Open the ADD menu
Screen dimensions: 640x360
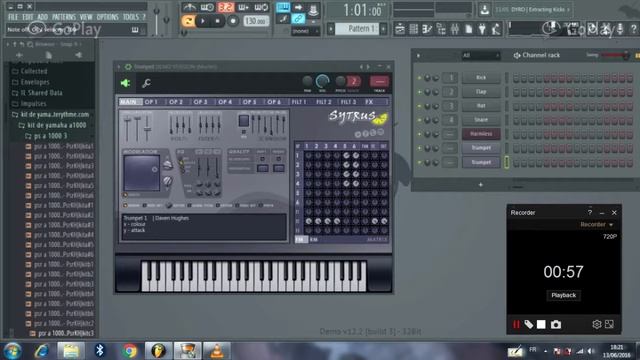tap(42, 17)
